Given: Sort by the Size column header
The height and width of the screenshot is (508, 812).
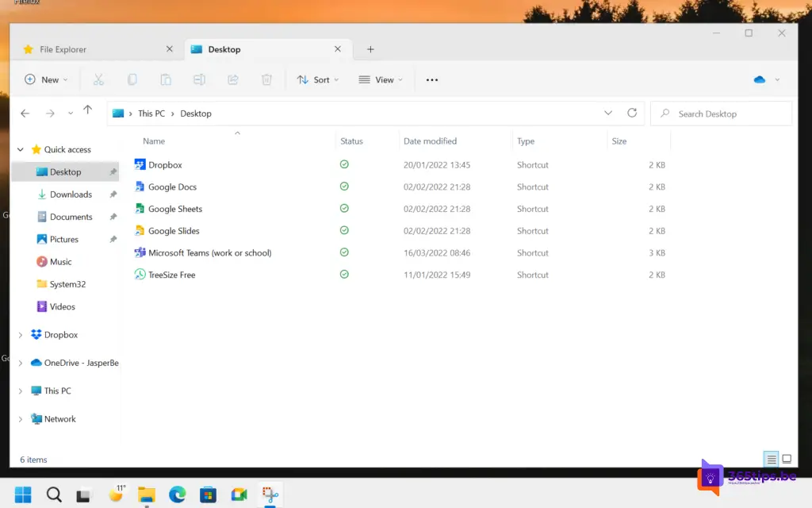Looking at the screenshot, I should point(619,141).
